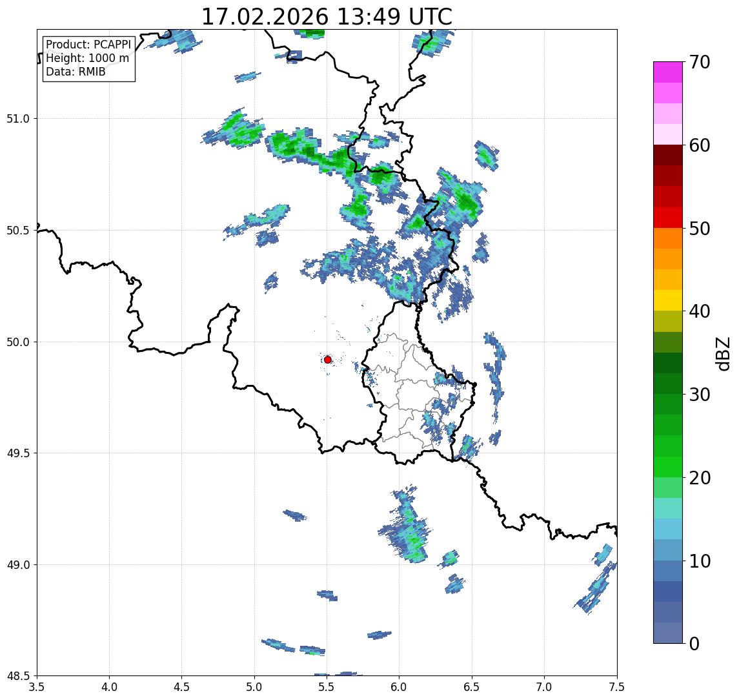Viewport: 739px width, 700px height.
Task: Click longitude axis label 6.0
Action: point(400,687)
